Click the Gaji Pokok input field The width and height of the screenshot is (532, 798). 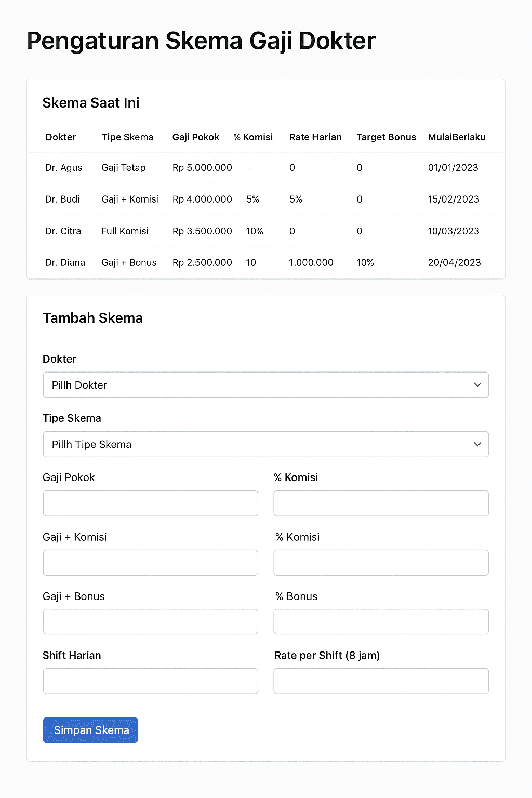150,503
